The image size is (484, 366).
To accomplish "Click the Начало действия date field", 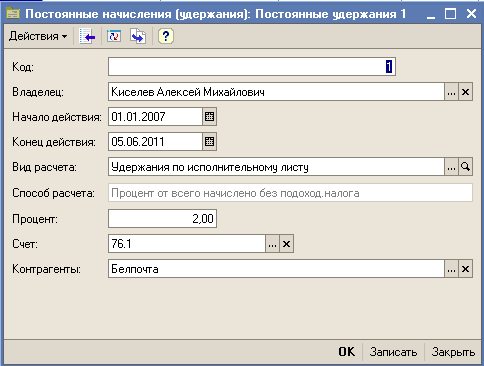I will 155,117.
